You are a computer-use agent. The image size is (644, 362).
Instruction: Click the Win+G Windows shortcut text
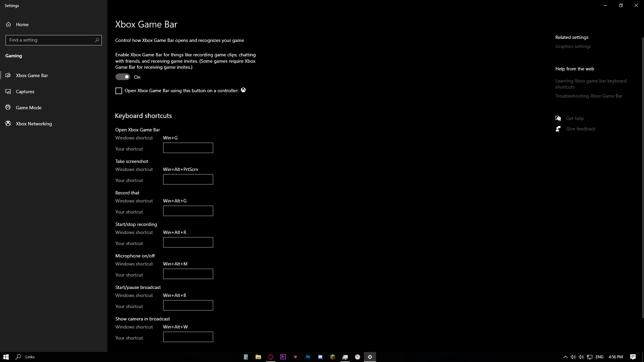click(170, 138)
